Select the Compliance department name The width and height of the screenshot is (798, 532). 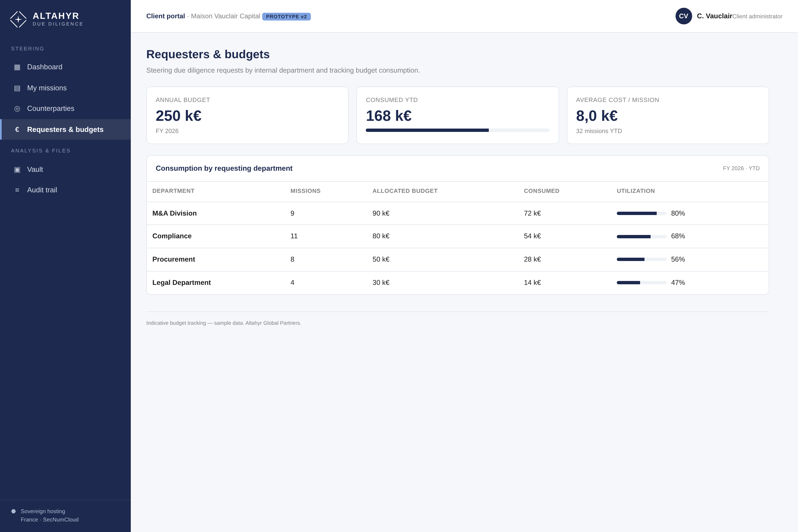click(172, 236)
